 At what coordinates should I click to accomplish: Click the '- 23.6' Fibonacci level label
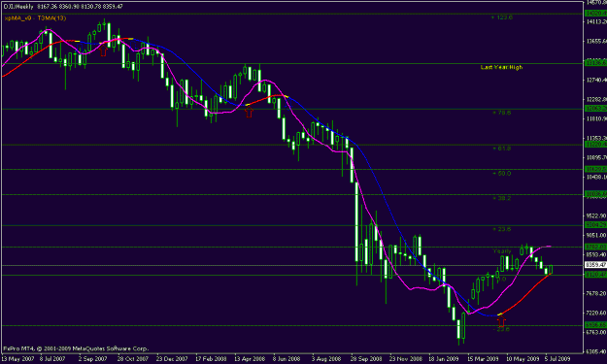pos(501,329)
